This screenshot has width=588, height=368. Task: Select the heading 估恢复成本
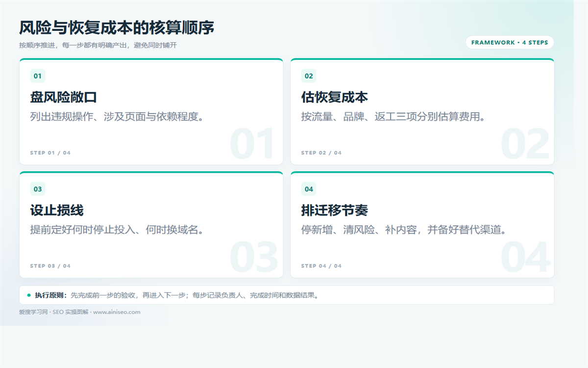(x=335, y=97)
